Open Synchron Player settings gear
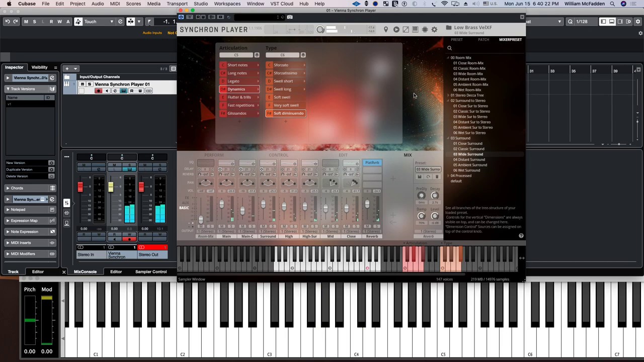Screen dimensions: 644x362 click(435, 30)
